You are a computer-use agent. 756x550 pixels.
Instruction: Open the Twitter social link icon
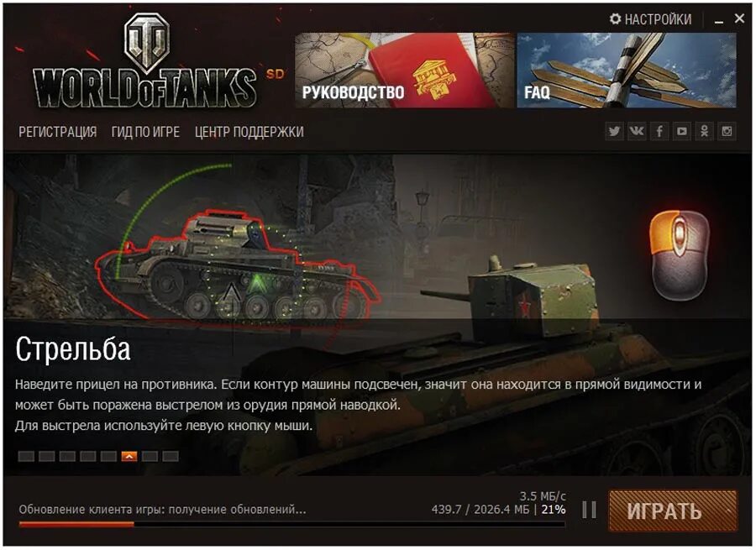pos(614,131)
